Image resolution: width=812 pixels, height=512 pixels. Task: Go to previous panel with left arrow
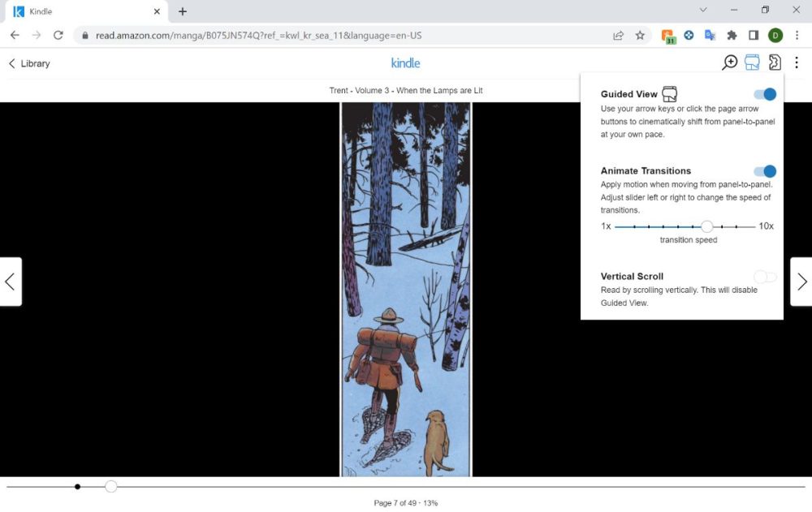11,282
